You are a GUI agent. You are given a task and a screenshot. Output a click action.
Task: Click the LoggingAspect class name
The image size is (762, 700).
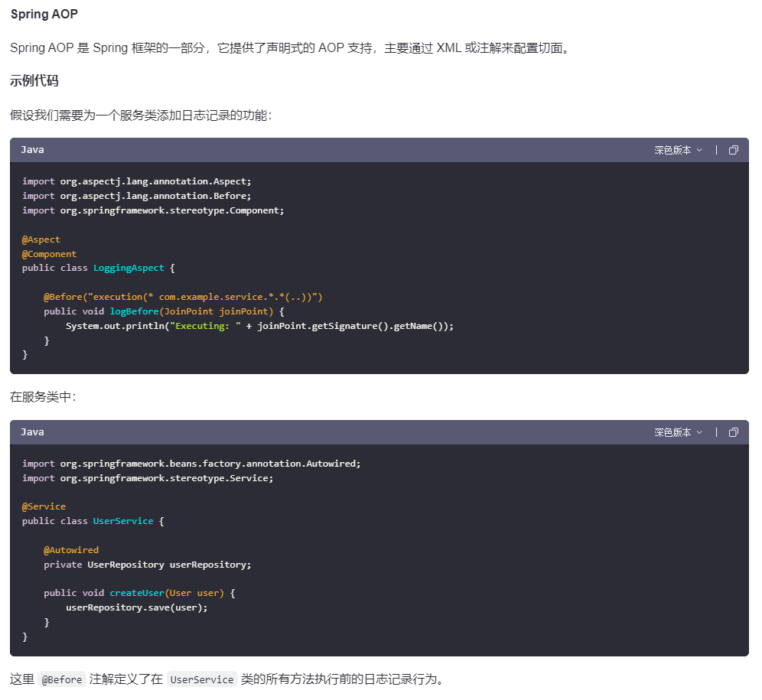(x=129, y=268)
